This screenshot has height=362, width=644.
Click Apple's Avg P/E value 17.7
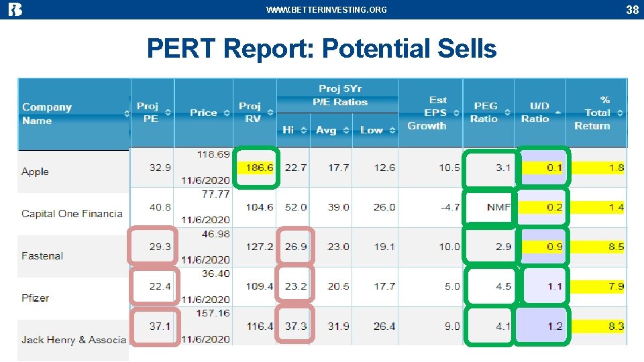tap(338, 168)
